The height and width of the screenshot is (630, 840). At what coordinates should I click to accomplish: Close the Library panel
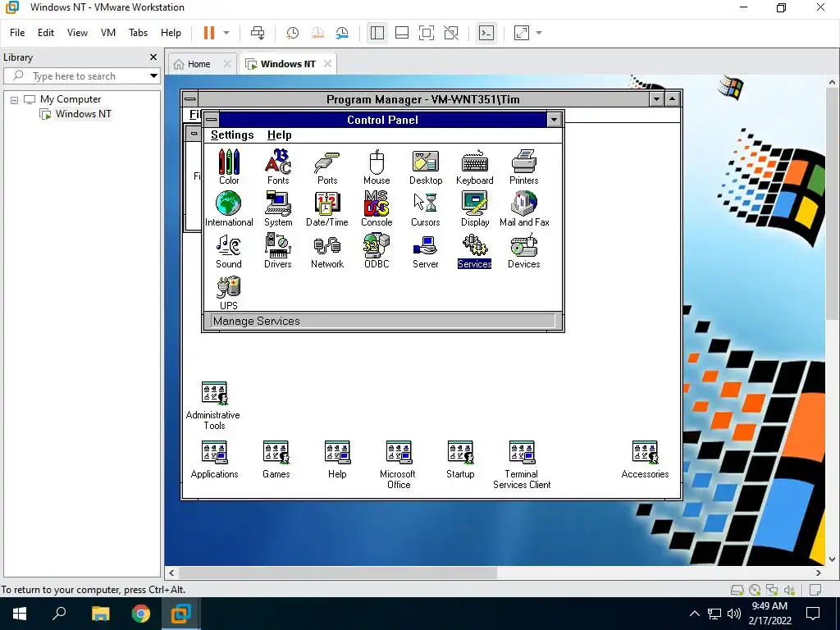coord(153,57)
